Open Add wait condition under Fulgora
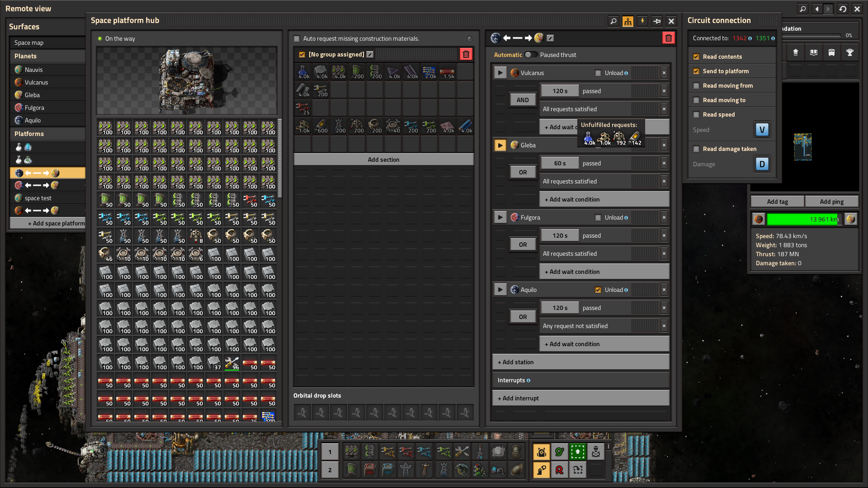 (x=604, y=272)
